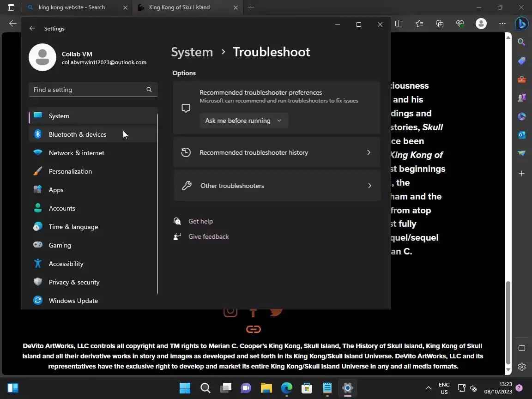The image size is (532, 399).
Task: Open Accessibility settings
Action: (93, 264)
